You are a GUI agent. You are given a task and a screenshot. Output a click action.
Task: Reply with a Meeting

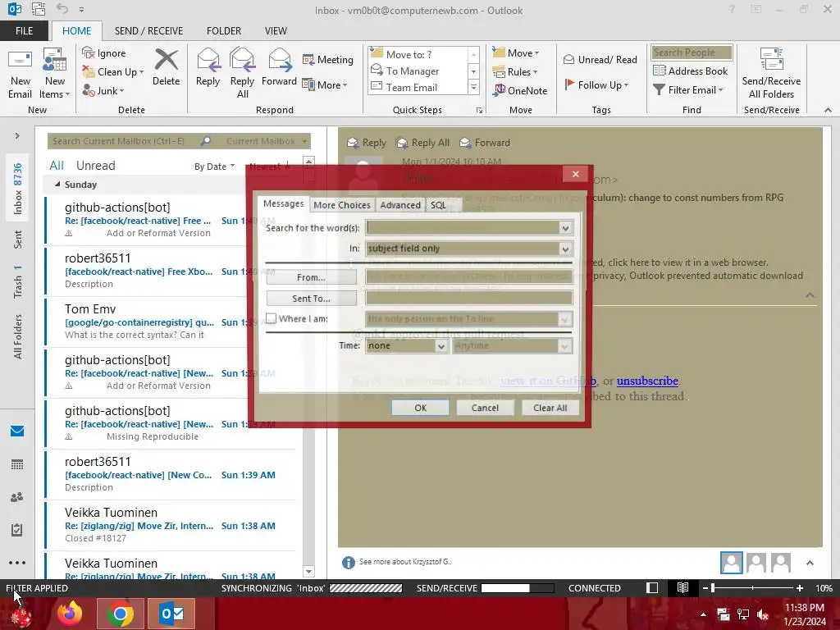(328, 59)
